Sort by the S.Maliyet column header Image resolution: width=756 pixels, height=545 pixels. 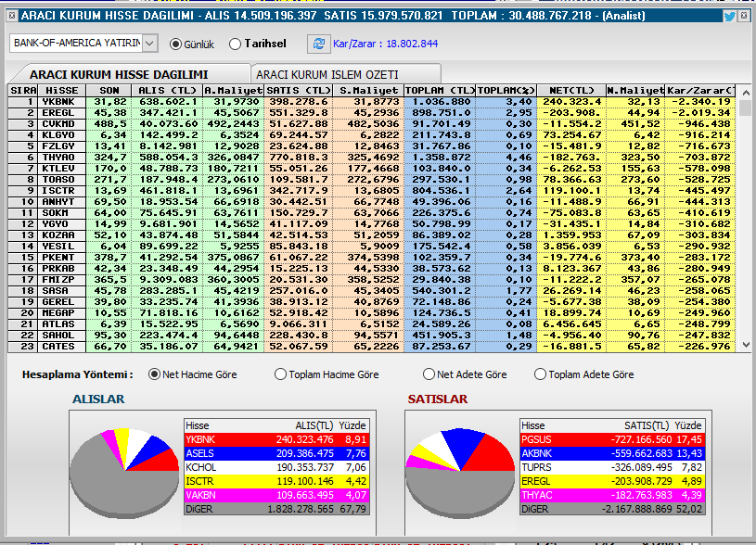point(368,91)
